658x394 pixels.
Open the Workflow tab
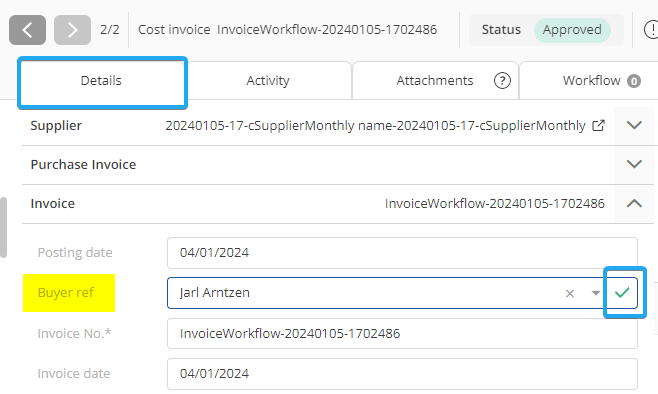[x=591, y=81]
